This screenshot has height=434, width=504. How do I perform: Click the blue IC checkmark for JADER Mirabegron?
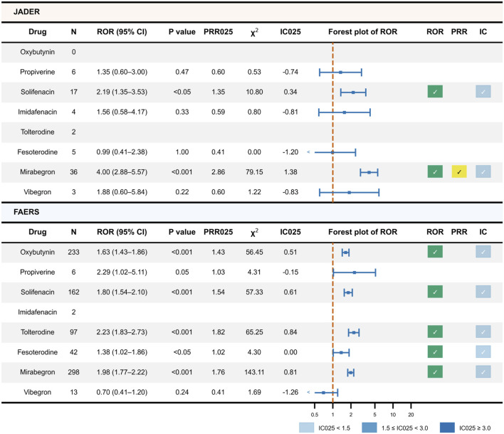pos(483,171)
